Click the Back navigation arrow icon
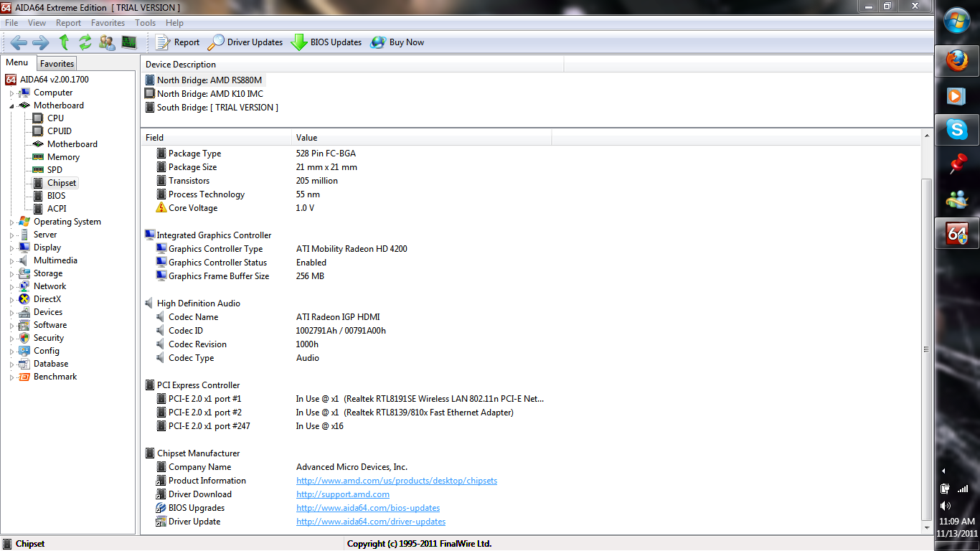The image size is (980, 551). pyautogui.click(x=19, y=42)
